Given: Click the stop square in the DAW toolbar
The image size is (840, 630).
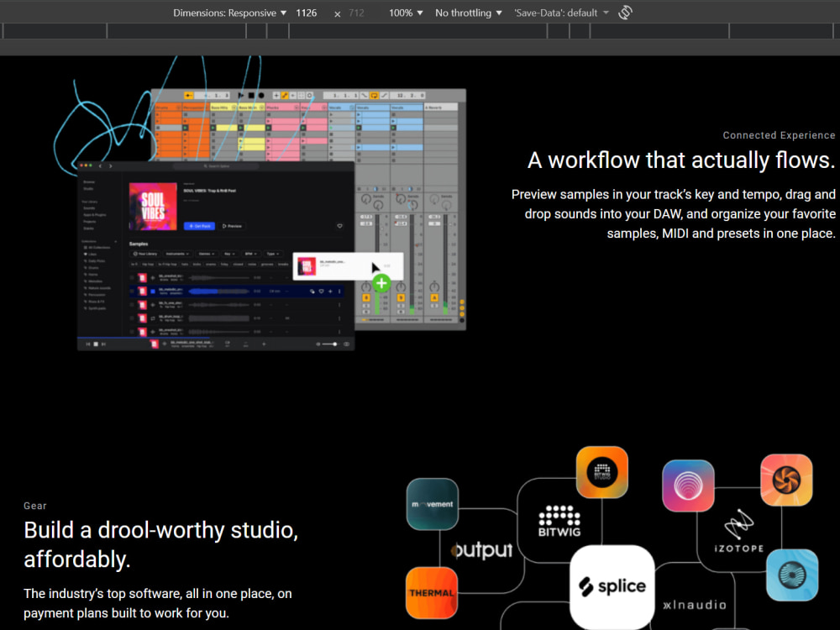Looking at the screenshot, I should 250,96.
